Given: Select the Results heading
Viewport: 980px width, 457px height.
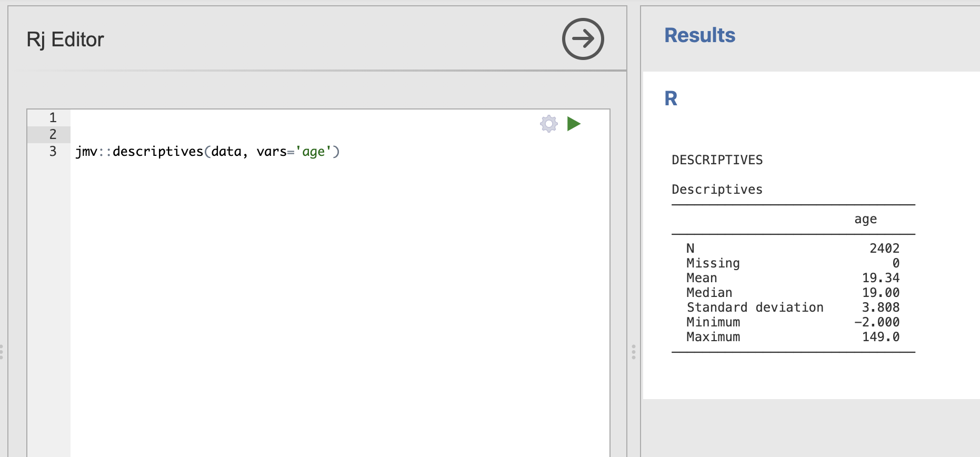Looking at the screenshot, I should [x=699, y=35].
